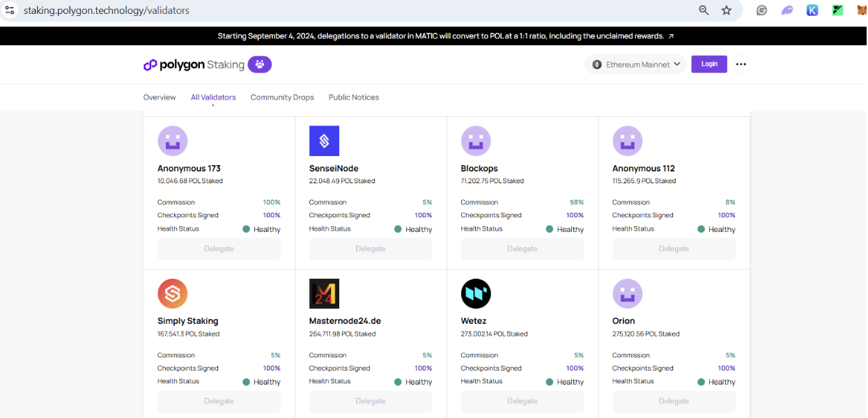Click the MetaMask fox extension icon

pos(862,10)
